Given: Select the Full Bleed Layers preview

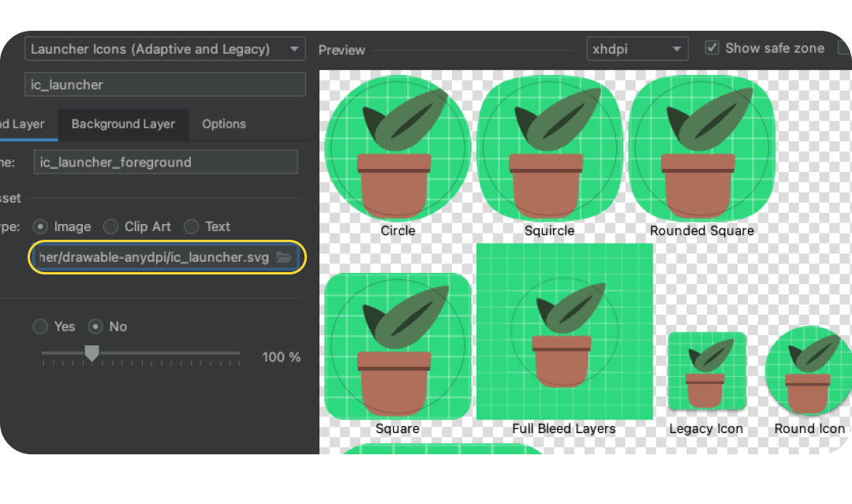Looking at the screenshot, I should click(x=564, y=331).
